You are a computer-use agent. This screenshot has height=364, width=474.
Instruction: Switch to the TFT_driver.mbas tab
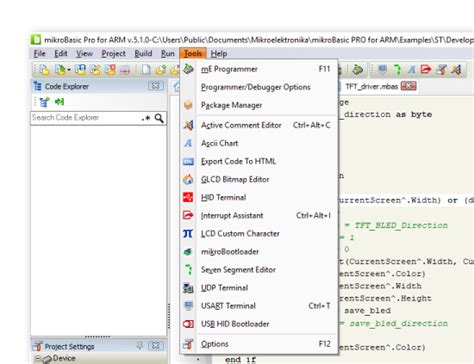(371, 87)
